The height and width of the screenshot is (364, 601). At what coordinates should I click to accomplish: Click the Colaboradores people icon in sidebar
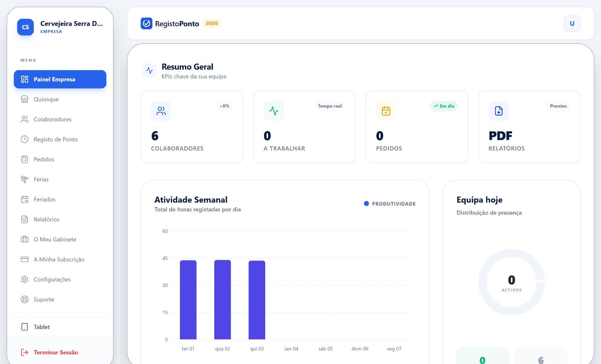[24, 119]
